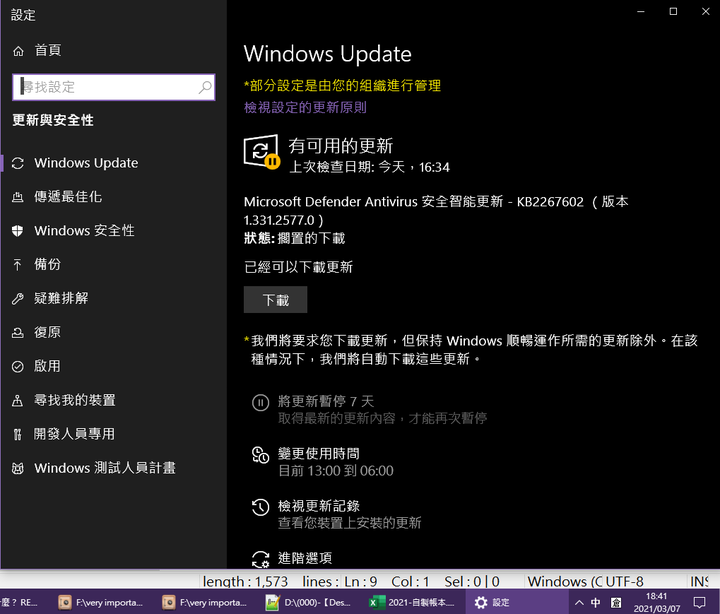Click the magnifier icon in search box

[x=205, y=87]
